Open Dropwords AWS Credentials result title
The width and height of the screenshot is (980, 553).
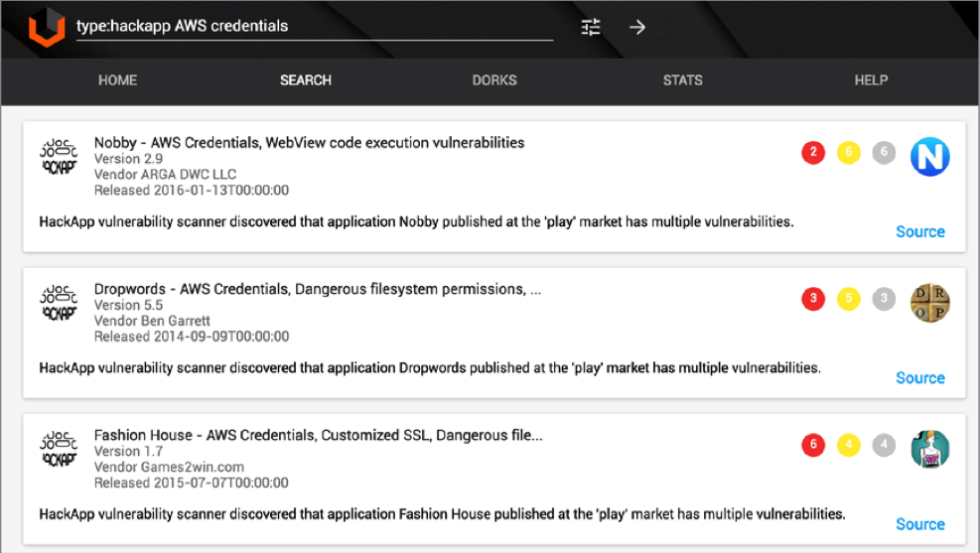point(317,289)
